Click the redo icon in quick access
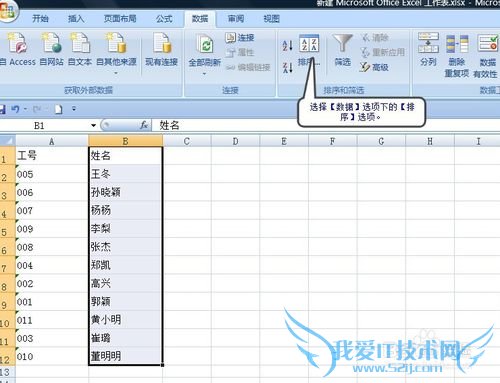The image size is (500, 383). click(x=38, y=109)
